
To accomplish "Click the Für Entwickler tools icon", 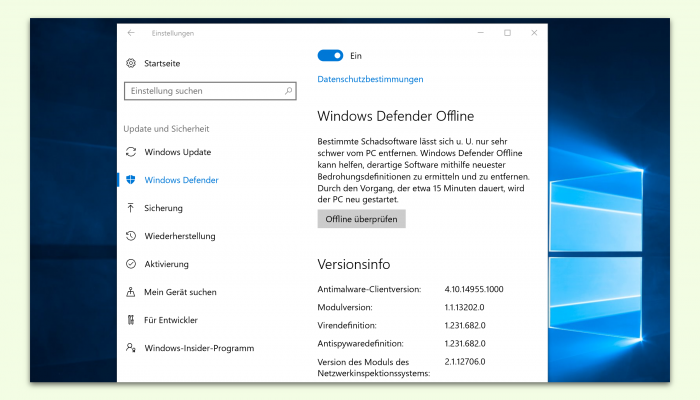I will [x=131, y=320].
